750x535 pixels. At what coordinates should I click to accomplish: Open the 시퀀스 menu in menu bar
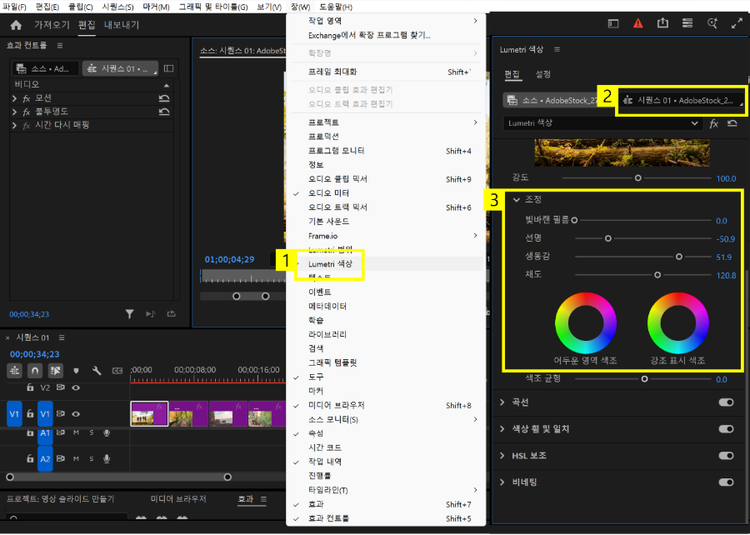click(x=118, y=7)
